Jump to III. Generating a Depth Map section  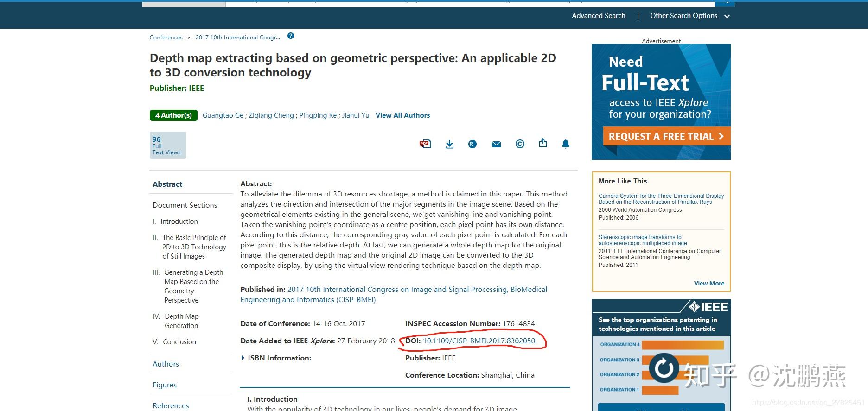coord(188,286)
